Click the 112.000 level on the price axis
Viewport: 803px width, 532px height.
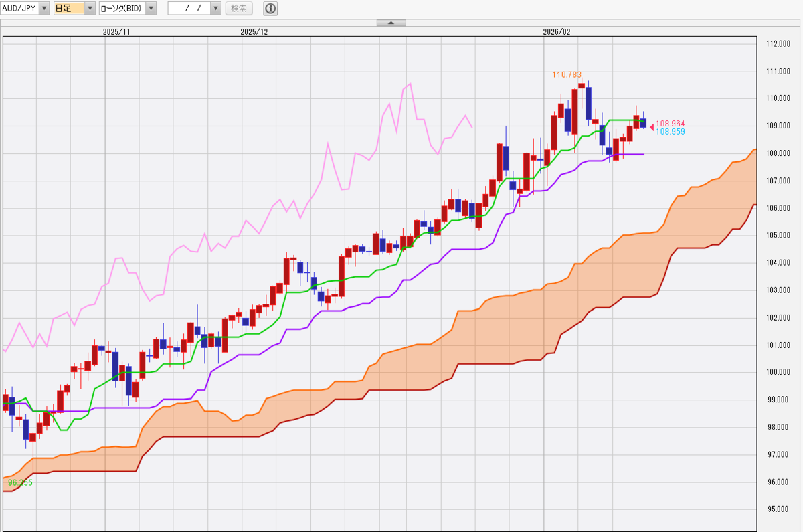[778, 44]
